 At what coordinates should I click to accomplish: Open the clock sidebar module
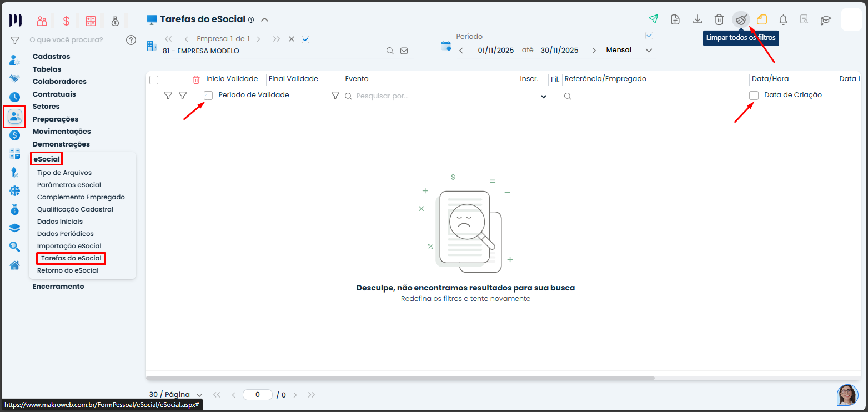[14, 97]
